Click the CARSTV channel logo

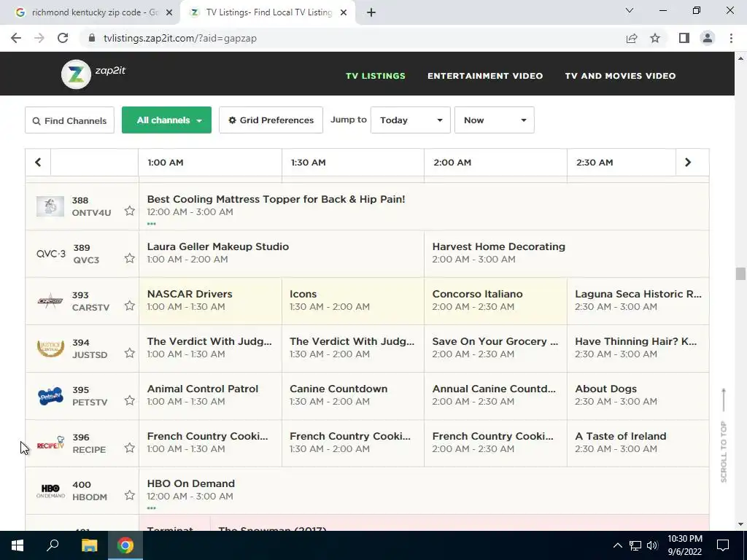pyautogui.click(x=50, y=301)
